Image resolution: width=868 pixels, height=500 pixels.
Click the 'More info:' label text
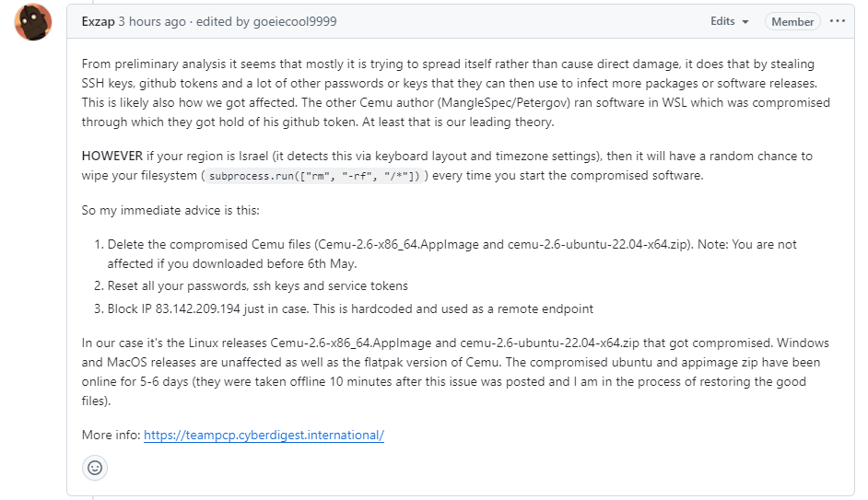(x=111, y=435)
